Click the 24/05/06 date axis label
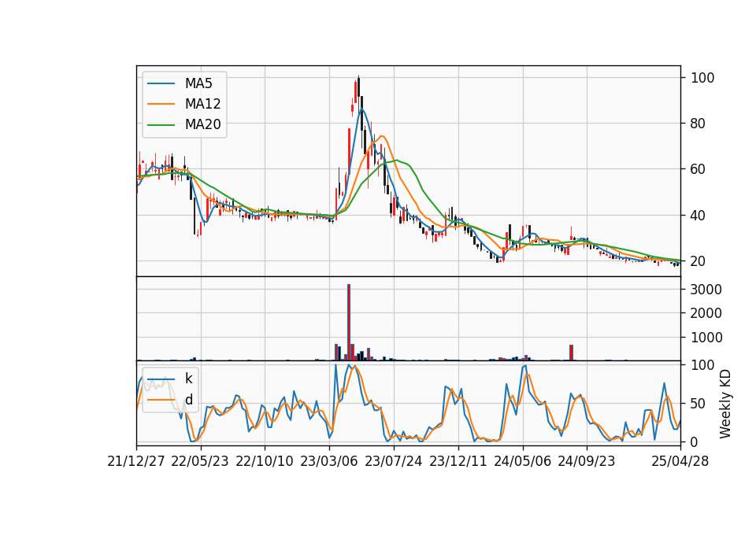Screen dimensions: 756x543 [x=522, y=461]
